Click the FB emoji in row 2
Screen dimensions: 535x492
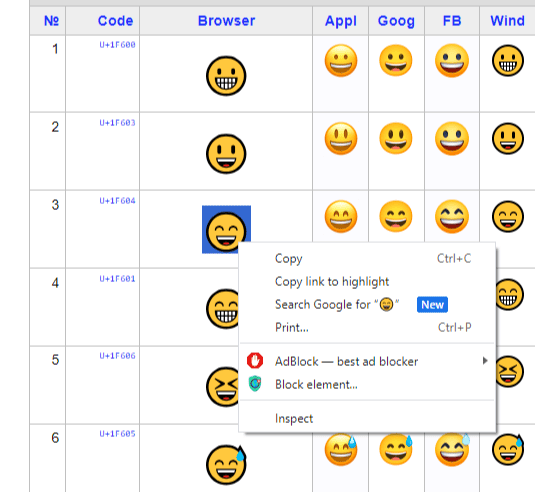452,139
